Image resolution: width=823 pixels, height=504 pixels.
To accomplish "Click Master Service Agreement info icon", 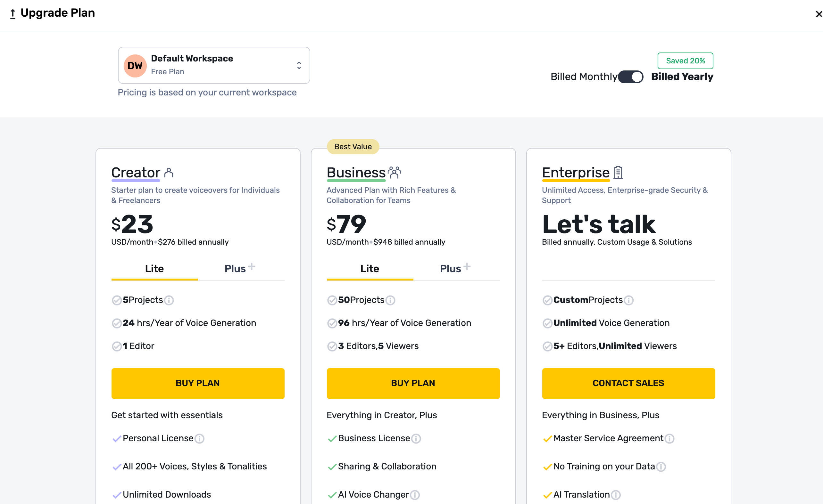I will pyautogui.click(x=669, y=439).
